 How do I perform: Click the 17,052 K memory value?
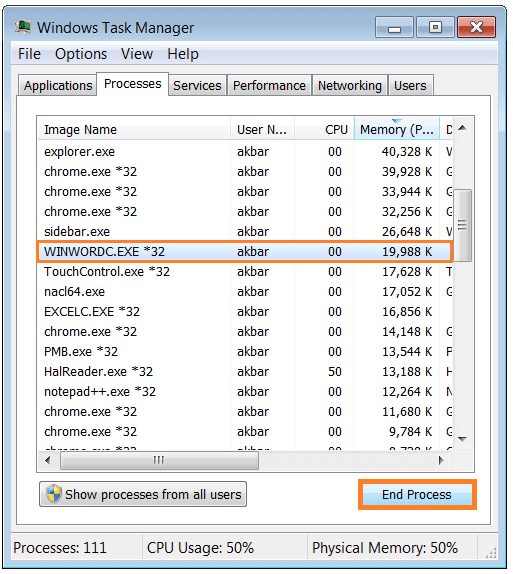[x=407, y=291]
